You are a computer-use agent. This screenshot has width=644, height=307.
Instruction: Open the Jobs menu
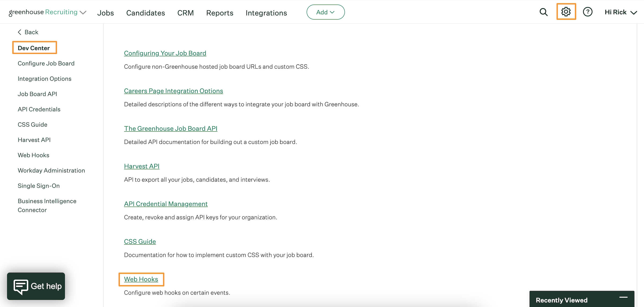(x=105, y=13)
